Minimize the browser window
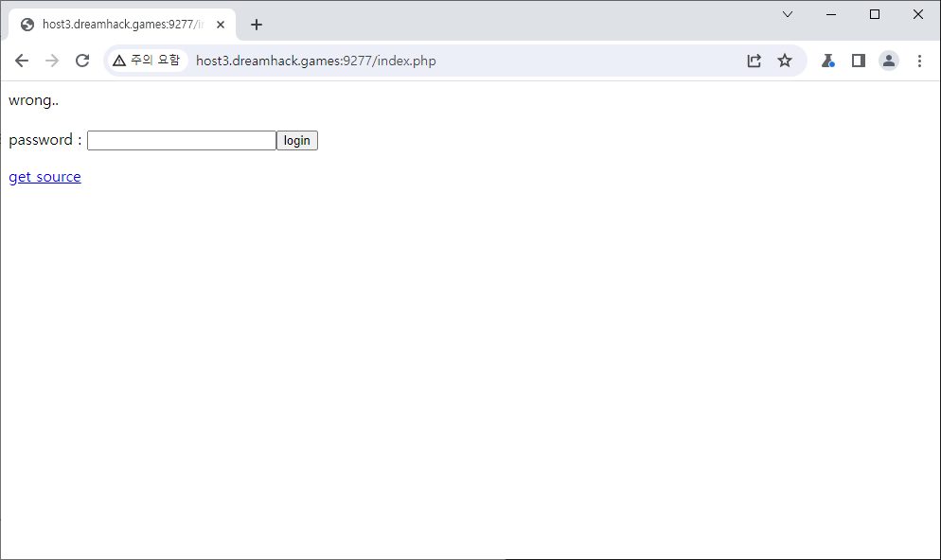The width and height of the screenshot is (941, 560). (831, 14)
